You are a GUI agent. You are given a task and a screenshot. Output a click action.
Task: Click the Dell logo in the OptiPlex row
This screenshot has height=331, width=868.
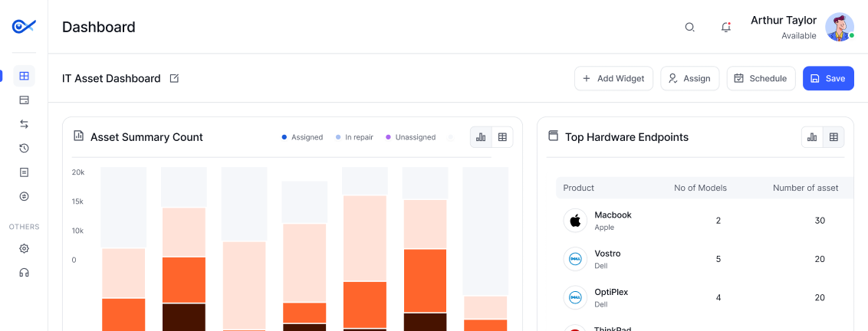575,298
